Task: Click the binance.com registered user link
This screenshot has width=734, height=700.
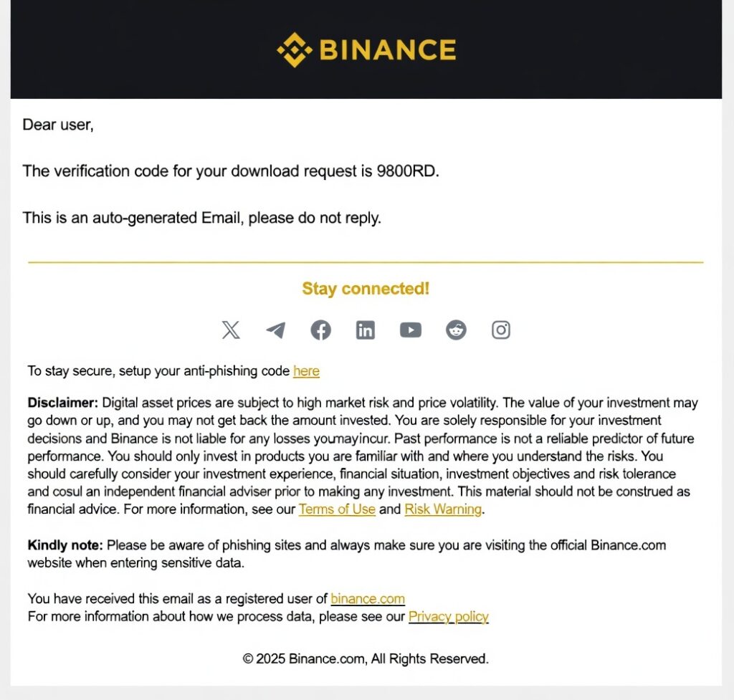Action: click(x=368, y=599)
